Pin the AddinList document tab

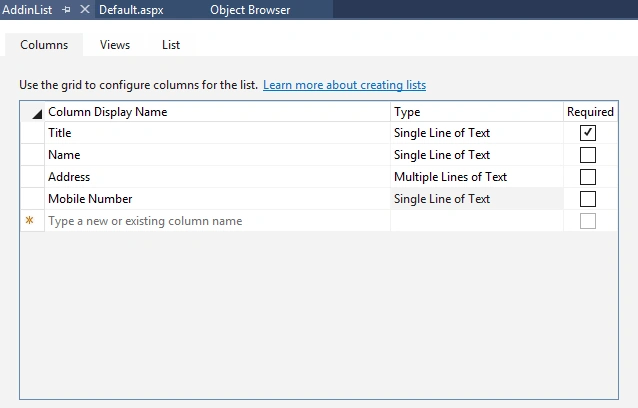tap(66, 9)
